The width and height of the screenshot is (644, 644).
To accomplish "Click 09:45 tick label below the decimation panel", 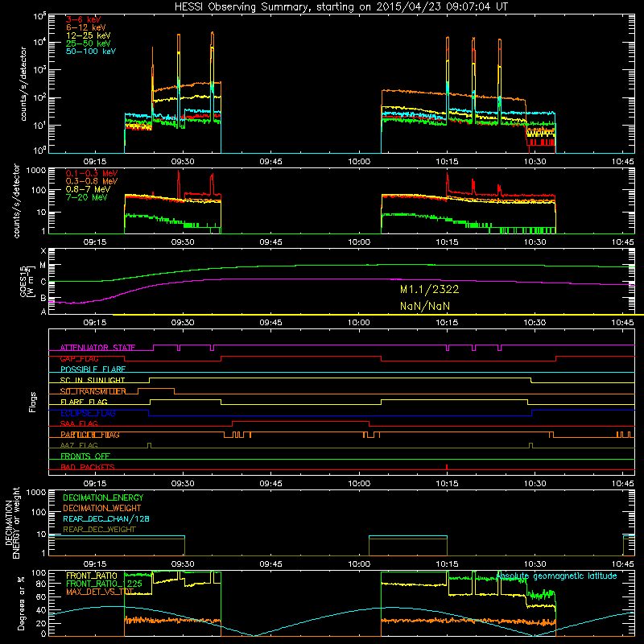I will pyautogui.click(x=270, y=564).
